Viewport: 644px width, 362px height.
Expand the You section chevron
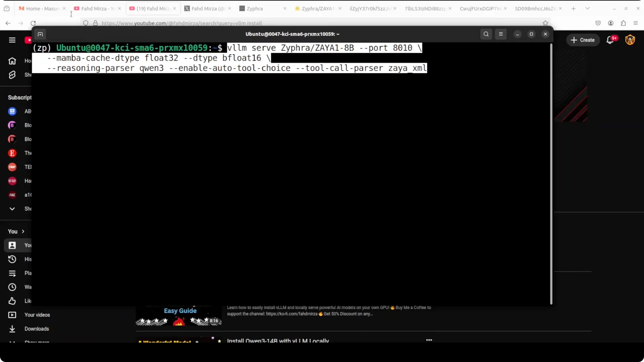pos(23,232)
